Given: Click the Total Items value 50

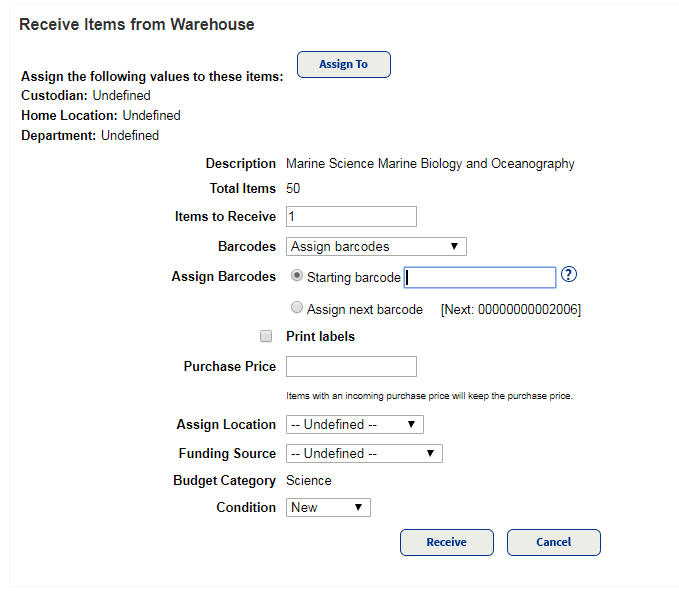Looking at the screenshot, I should (293, 188).
